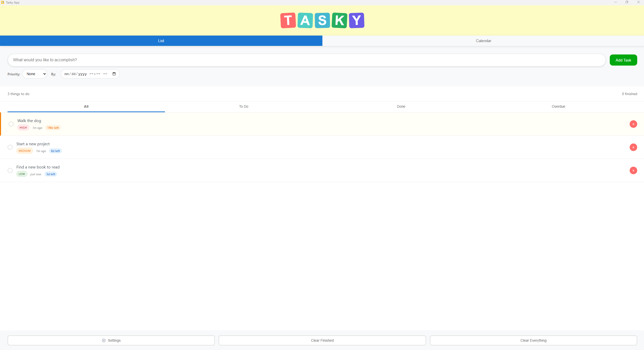The width and height of the screenshot is (644, 350).
Task: Click the Y letter tile in logo
Action: (x=356, y=20)
